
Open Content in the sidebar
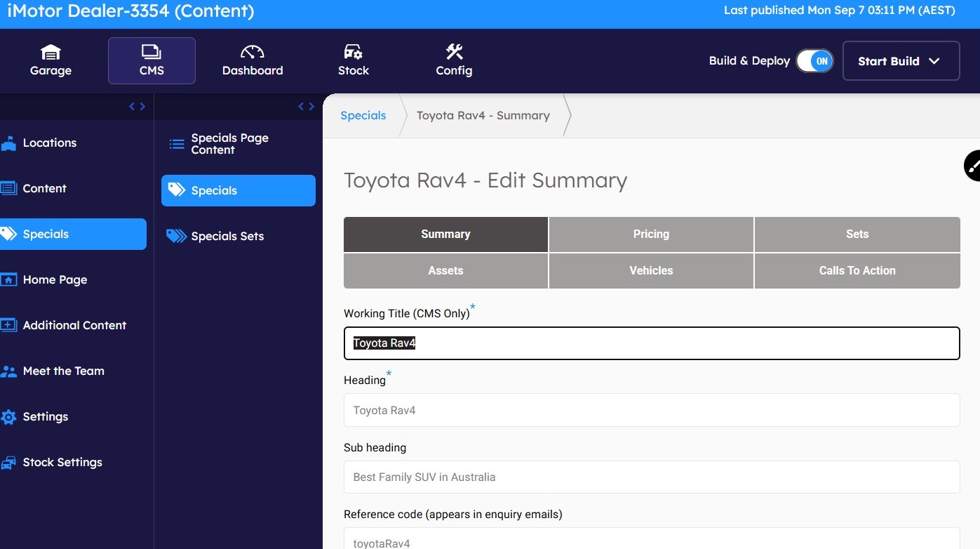point(73,188)
